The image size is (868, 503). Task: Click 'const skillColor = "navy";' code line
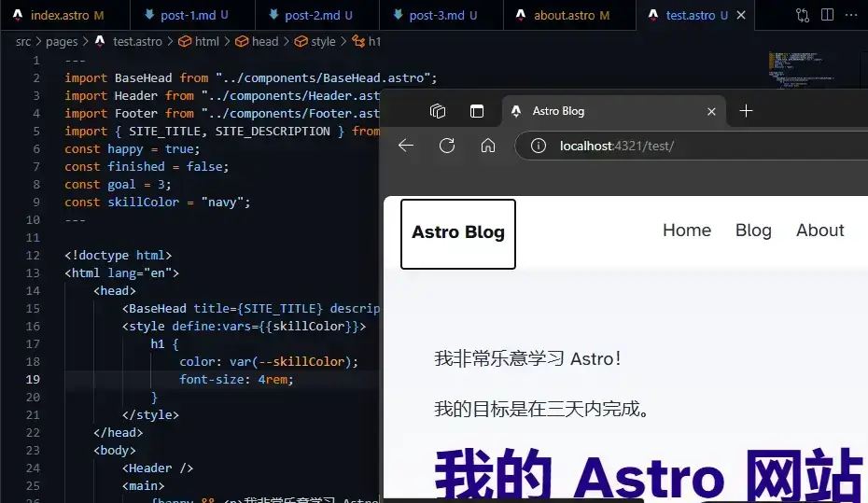[x=157, y=202]
